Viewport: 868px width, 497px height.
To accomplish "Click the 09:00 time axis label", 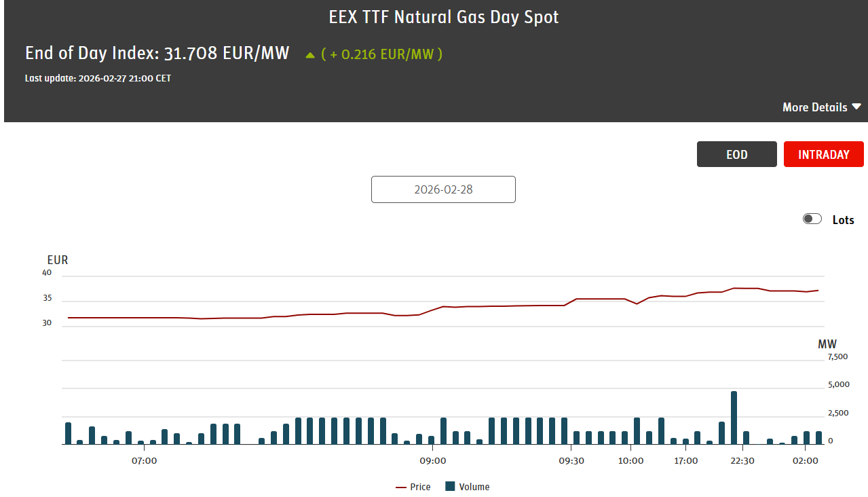I will click(433, 461).
